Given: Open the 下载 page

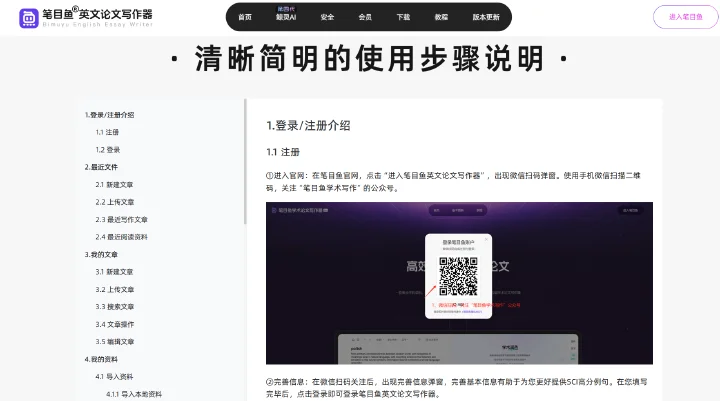Looking at the screenshot, I should [x=403, y=17].
